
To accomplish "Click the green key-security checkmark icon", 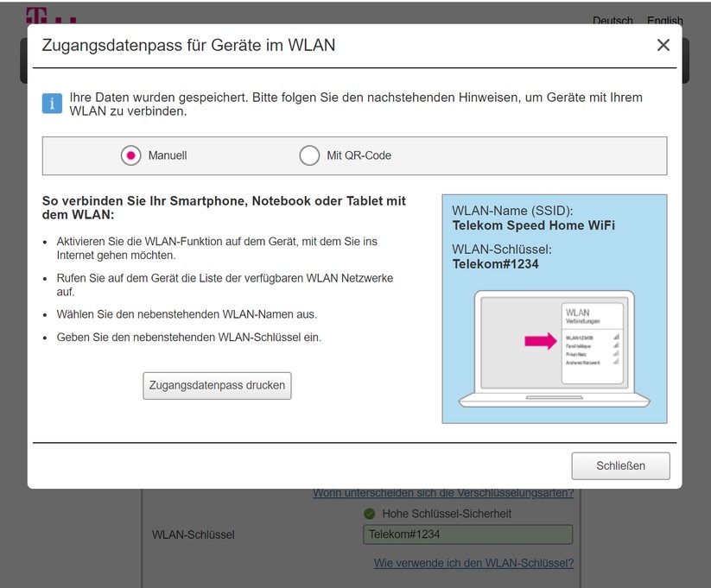I will click(x=370, y=514).
